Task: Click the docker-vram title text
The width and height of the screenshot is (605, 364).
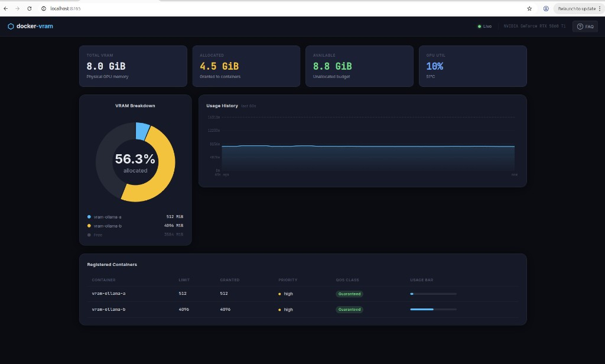Action: 35,26
